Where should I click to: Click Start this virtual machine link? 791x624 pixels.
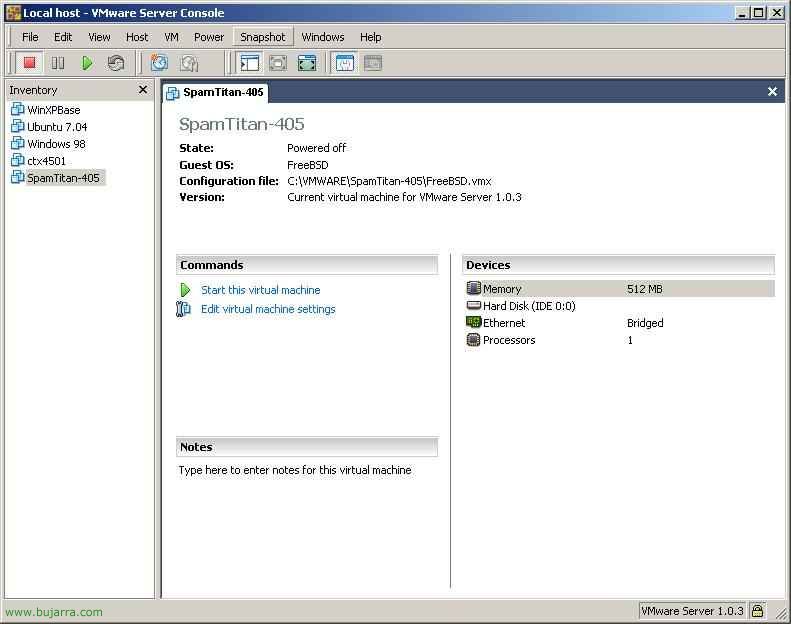(x=261, y=290)
